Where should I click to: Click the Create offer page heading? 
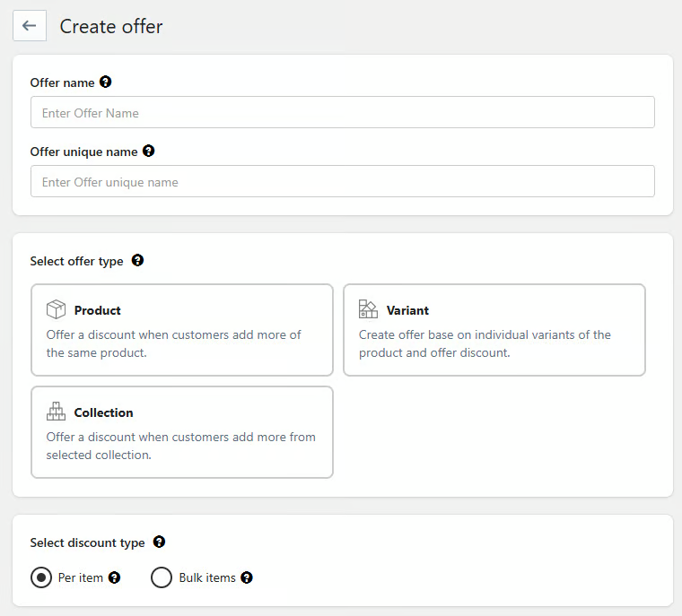point(111,27)
